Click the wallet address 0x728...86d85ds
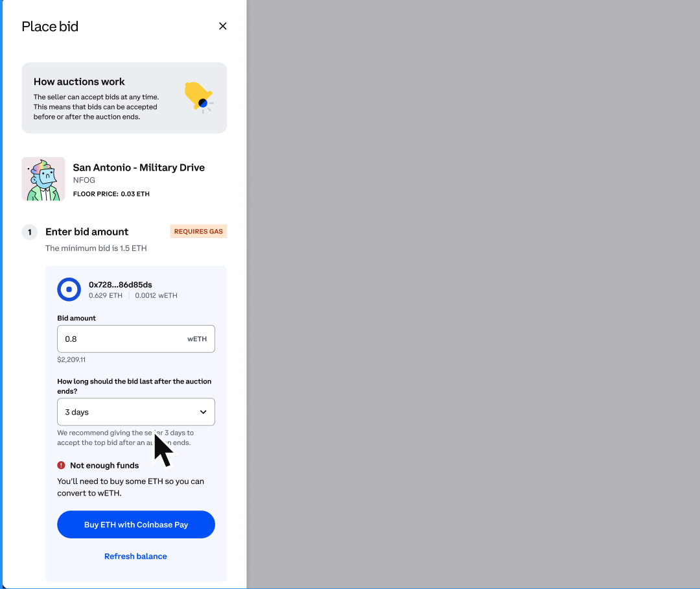Image resolution: width=700 pixels, height=589 pixels. tap(120, 285)
